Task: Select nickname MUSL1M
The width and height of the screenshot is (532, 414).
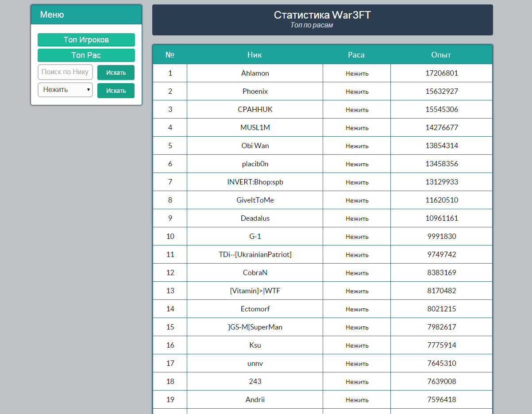Action: pyautogui.click(x=255, y=128)
